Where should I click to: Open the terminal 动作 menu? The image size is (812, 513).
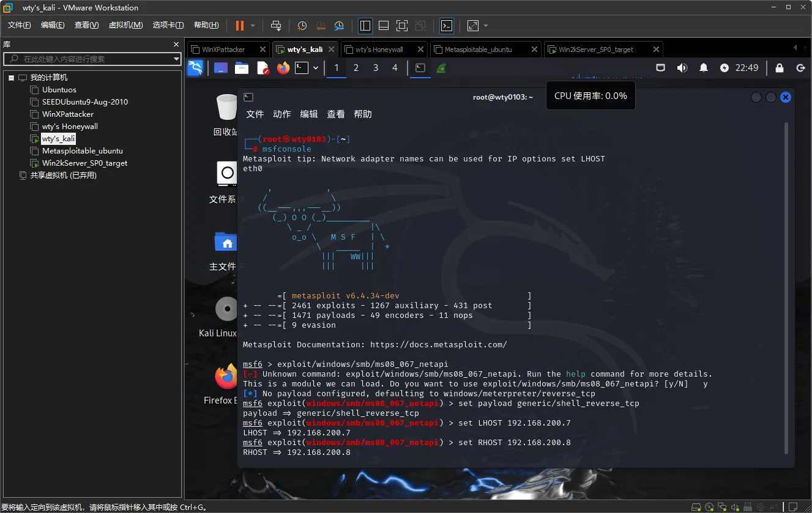pos(281,114)
